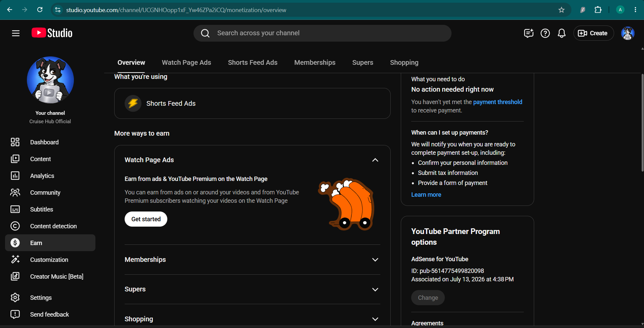Click the Customization magic wand icon
Screen dimensions: 644x328
tap(15, 260)
